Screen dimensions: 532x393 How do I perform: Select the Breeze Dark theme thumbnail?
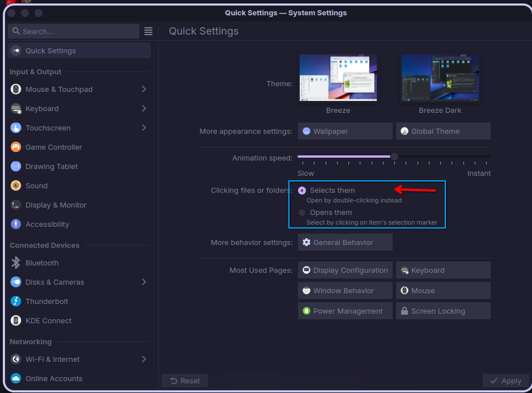[x=440, y=78]
